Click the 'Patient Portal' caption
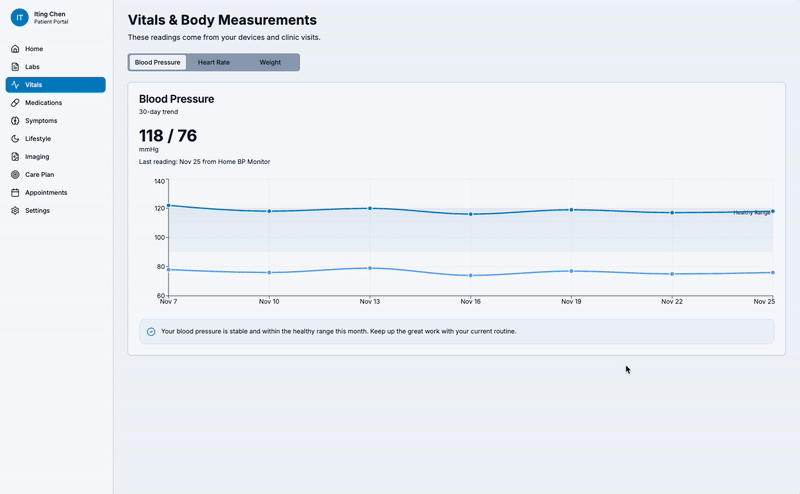This screenshot has height=494, width=800. coord(51,22)
